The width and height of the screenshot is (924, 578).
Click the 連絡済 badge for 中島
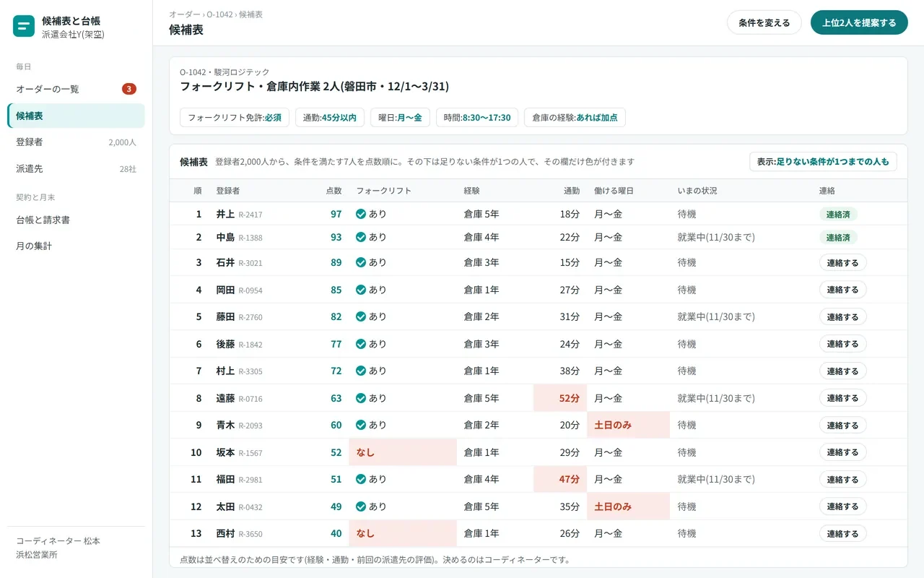(838, 237)
